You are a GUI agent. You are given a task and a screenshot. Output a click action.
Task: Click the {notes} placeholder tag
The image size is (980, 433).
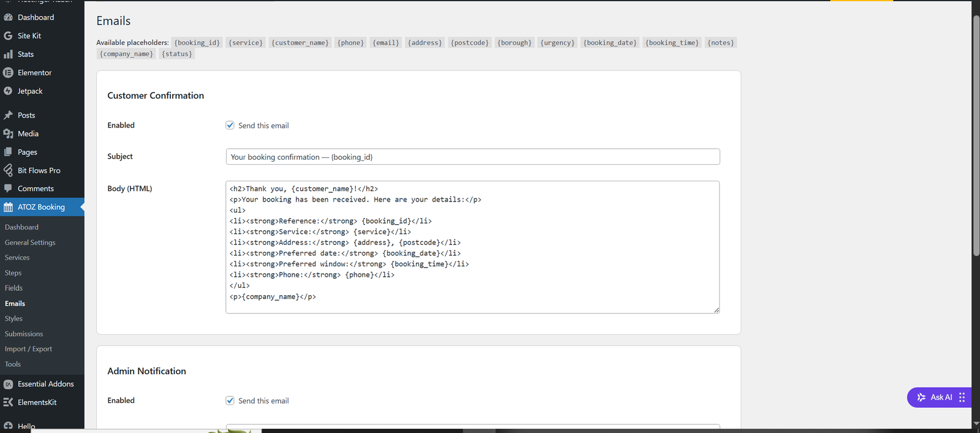720,43
